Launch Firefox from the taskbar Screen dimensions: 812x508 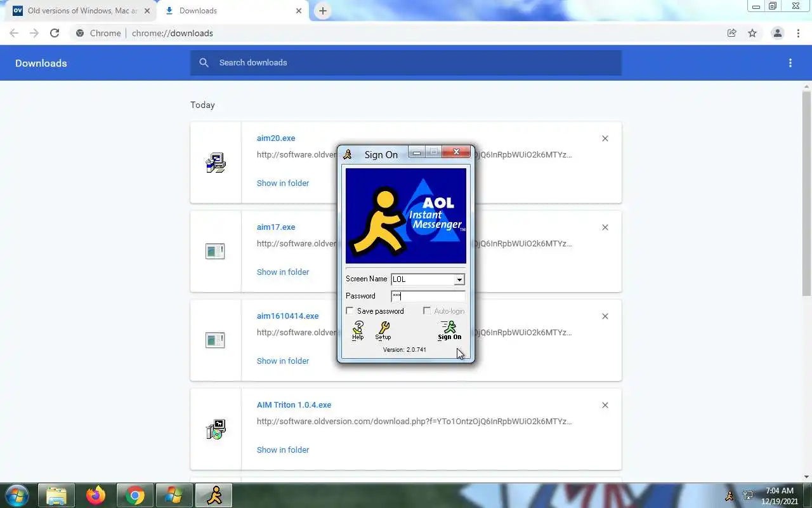coord(96,495)
